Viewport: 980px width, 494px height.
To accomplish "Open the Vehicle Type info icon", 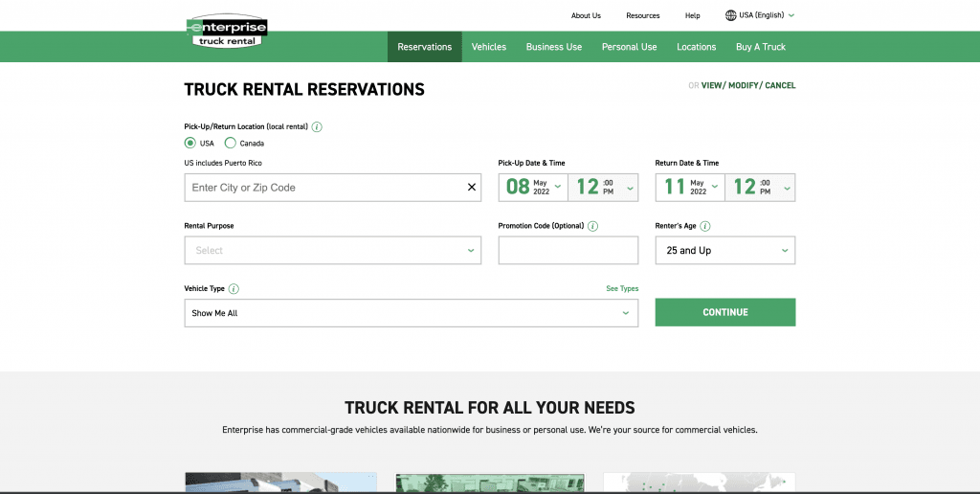I will click(x=234, y=289).
